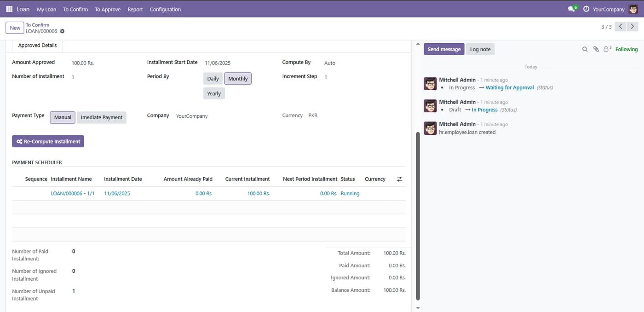This screenshot has width=644, height=312.
Task: Click the form's vertical scrollbar
Action: point(418,216)
